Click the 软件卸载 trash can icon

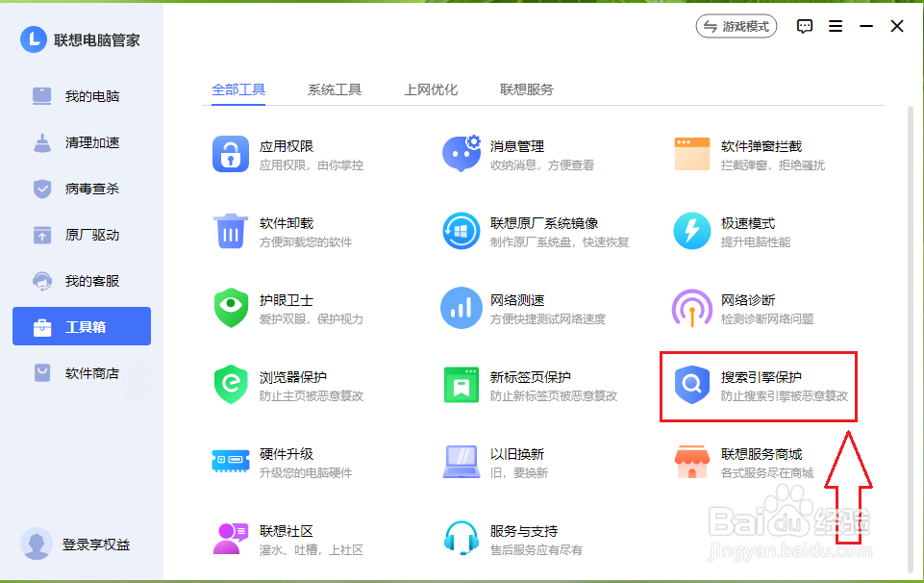click(231, 231)
